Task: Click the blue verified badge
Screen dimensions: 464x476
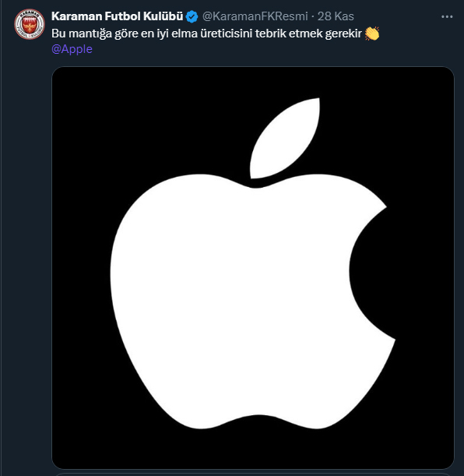Action: coord(192,16)
